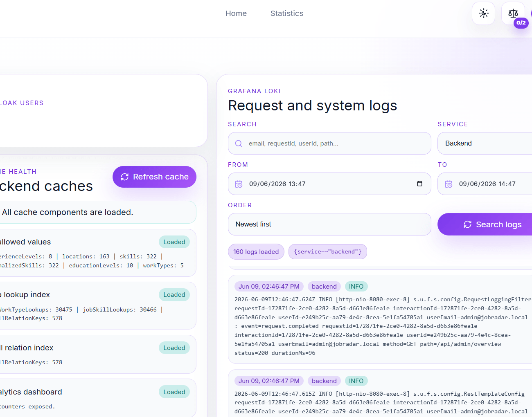
Task: Click the second log's Jun 09, 02:46:47 PM timestamp
Action: click(269, 381)
